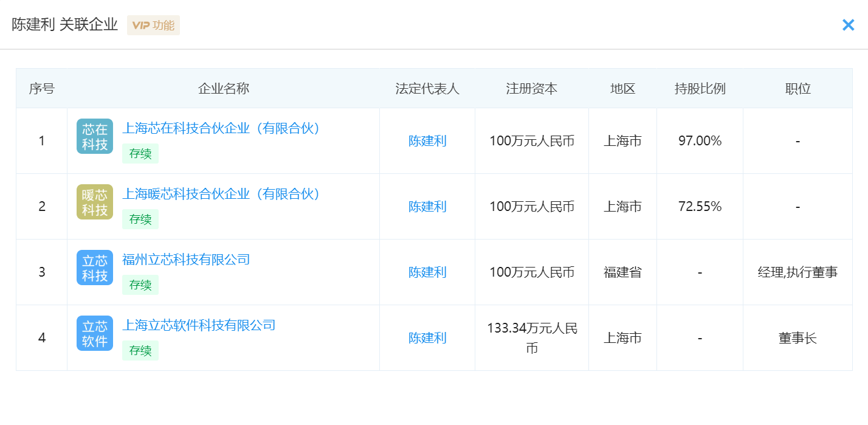Click the 暖芯科技 company logo icon
Viewport: 868px width, 425px height.
tap(95, 202)
